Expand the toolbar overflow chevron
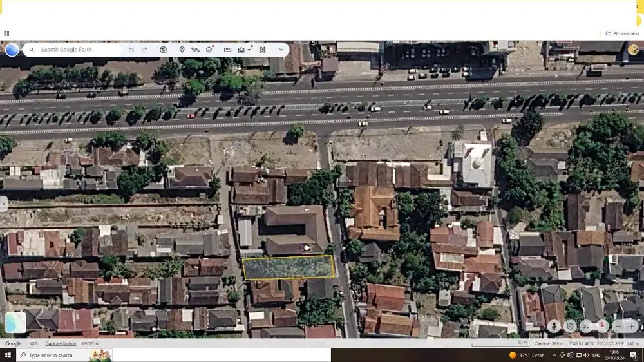644x362 pixels. pyautogui.click(x=281, y=50)
